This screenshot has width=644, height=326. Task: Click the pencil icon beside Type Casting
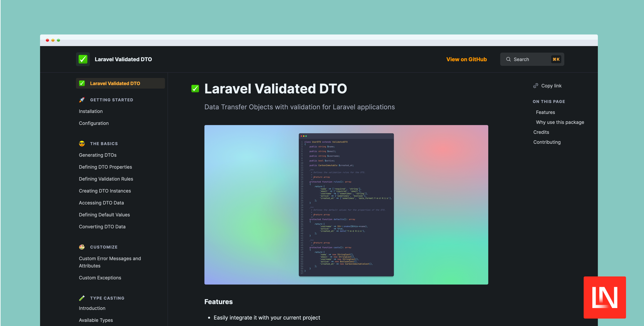82,298
